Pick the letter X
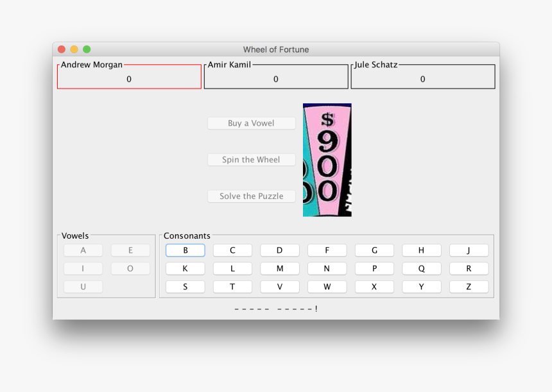Image resolution: width=552 pixels, height=392 pixels. (x=374, y=287)
